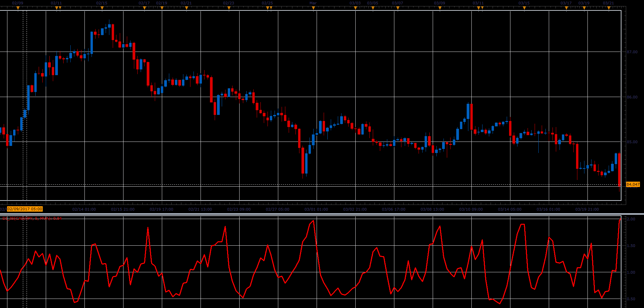
Task: Click the triangle marker beneath 02/21
Action: click(x=186, y=8)
